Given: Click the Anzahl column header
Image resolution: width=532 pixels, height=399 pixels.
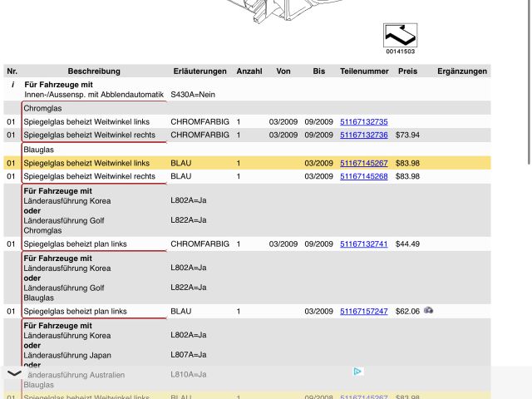Looking at the screenshot, I should coord(249,71).
